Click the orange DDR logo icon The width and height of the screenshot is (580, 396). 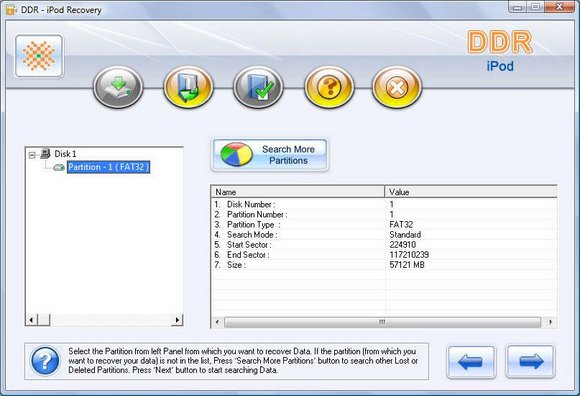click(39, 56)
